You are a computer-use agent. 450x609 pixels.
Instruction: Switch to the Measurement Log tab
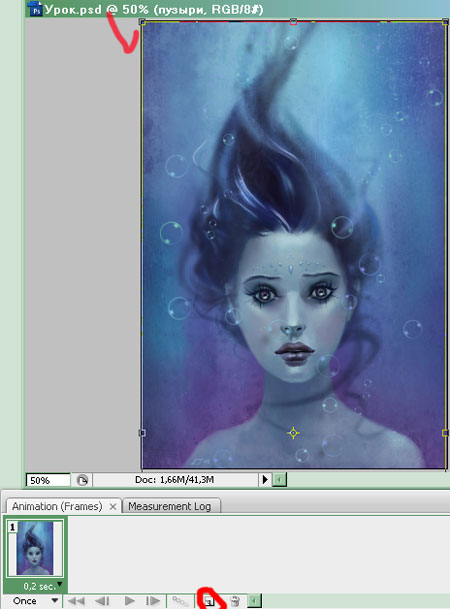coord(170,506)
